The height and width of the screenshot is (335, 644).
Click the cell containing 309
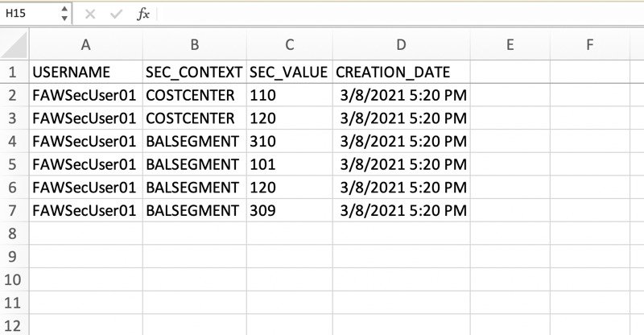click(289, 211)
